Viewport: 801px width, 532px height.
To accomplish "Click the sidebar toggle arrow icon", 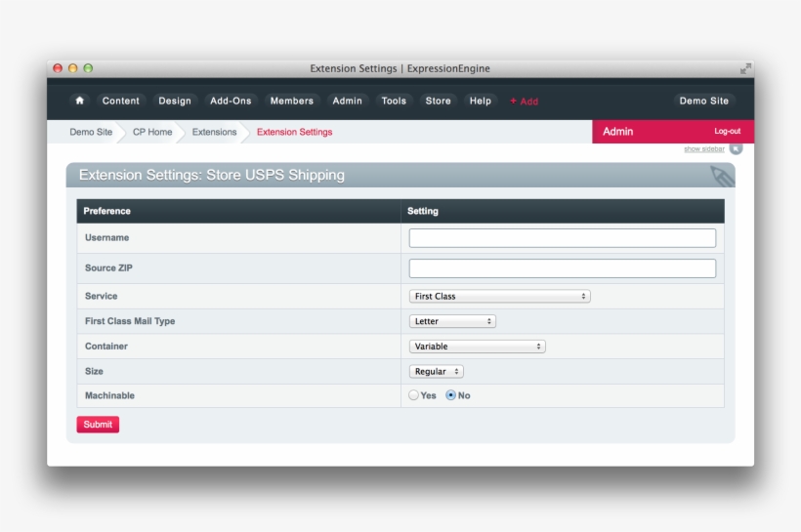I will (736, 148).
